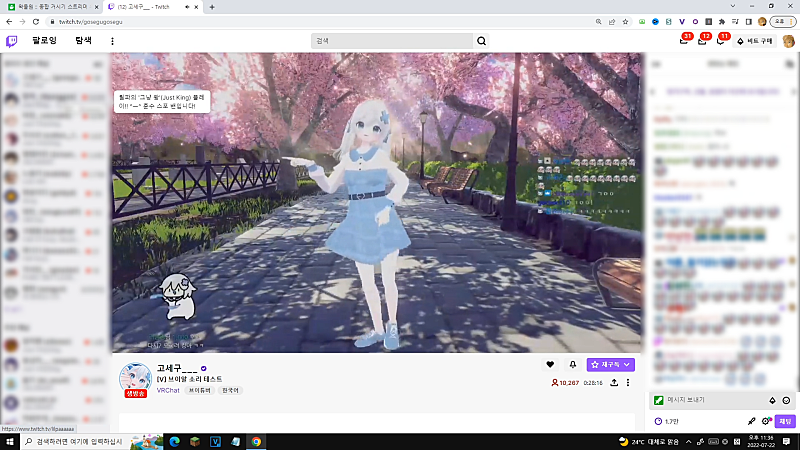Open chat settings gear icon
Image resolution: width=800 pixels, height=450 pixels.
tap(766, 421)
